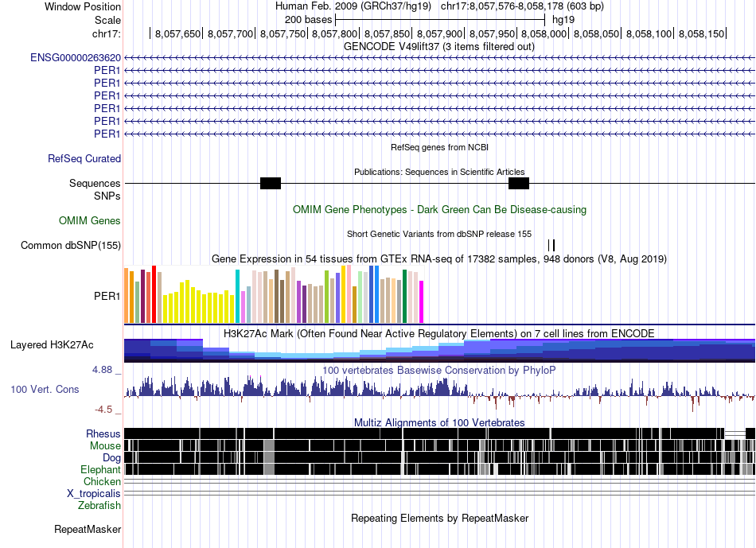Click the red GTEx expression bar
The image size is (756, 548).
tap(154, 294)
